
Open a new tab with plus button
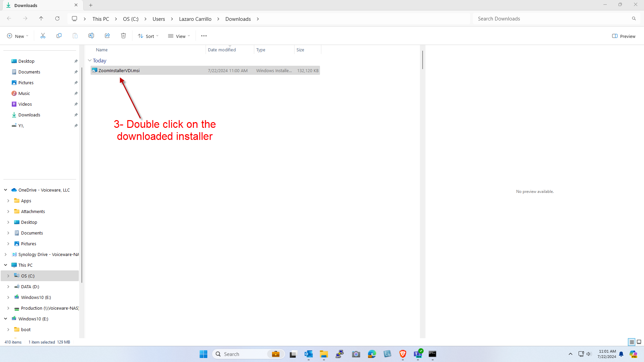[91, 5]
